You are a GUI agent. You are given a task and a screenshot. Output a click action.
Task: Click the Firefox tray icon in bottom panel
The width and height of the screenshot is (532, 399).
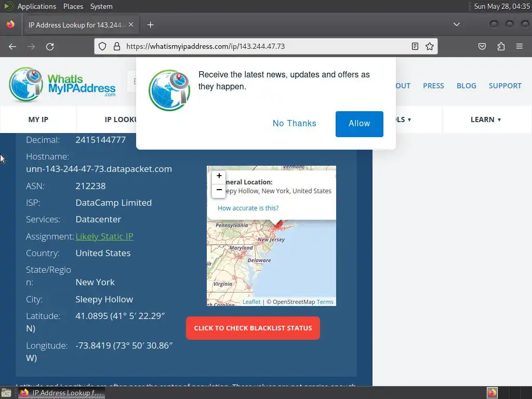(493, 393)
